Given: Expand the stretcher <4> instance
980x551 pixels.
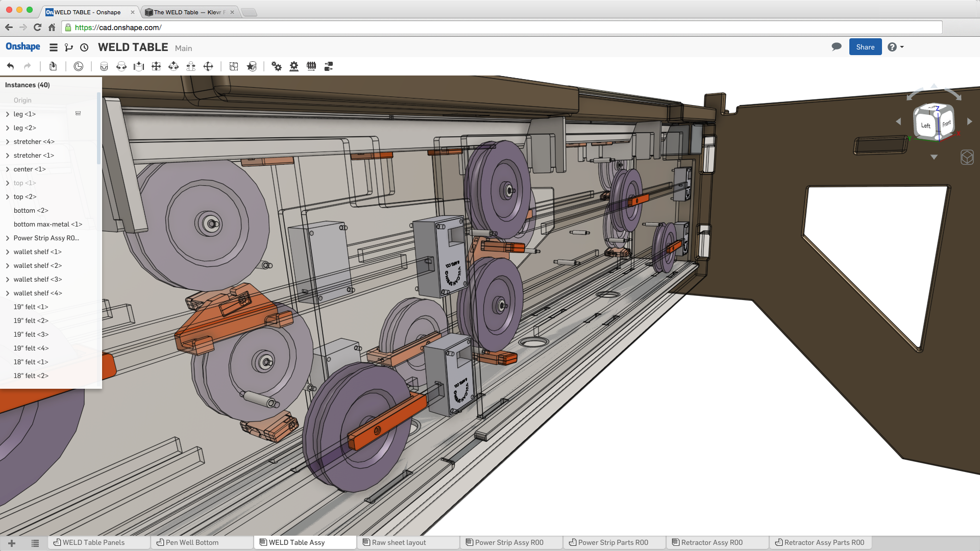Looking at the screenshot, I should pyautogui.click(x=8, y=142).
